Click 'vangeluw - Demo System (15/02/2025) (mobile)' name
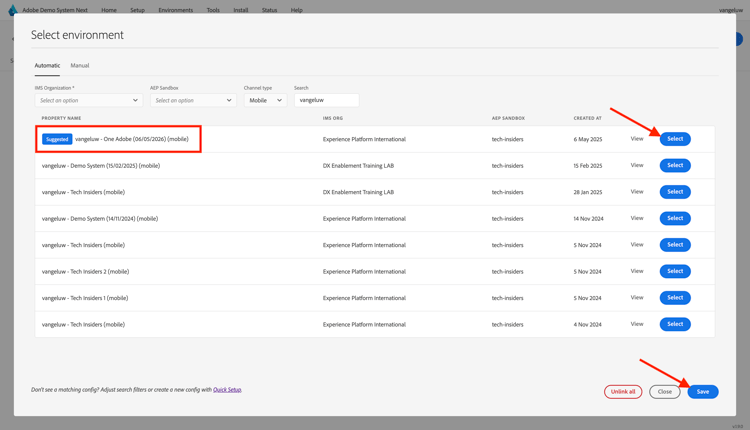Screen dimensions: 750x430 click(x=101, y=165)
